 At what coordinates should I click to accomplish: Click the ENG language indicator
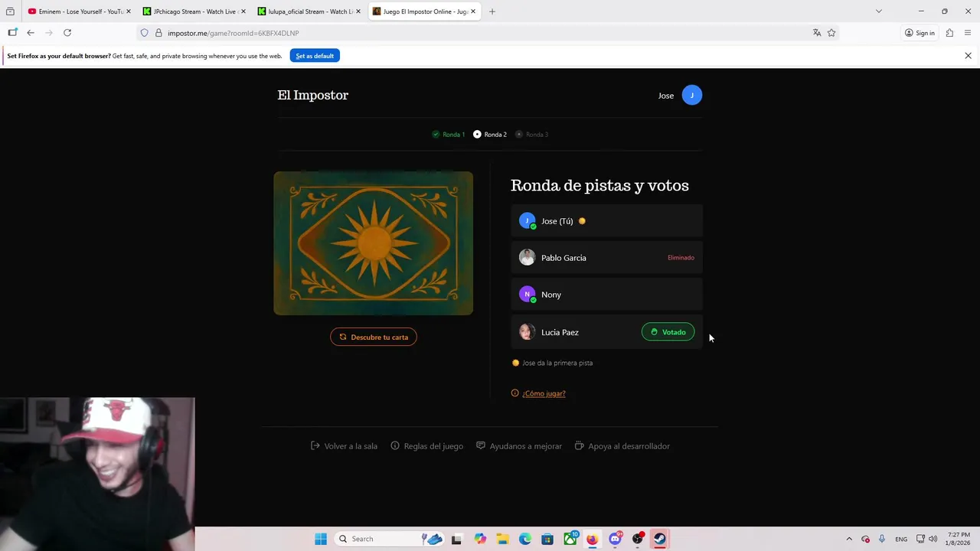901,539
